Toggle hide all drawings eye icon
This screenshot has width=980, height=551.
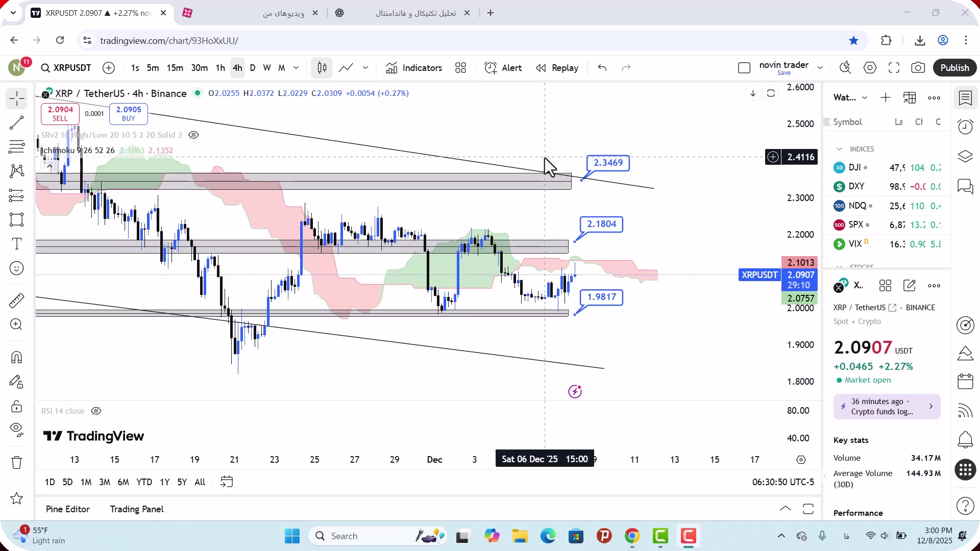pyautogui.click(x=16, y=430)
